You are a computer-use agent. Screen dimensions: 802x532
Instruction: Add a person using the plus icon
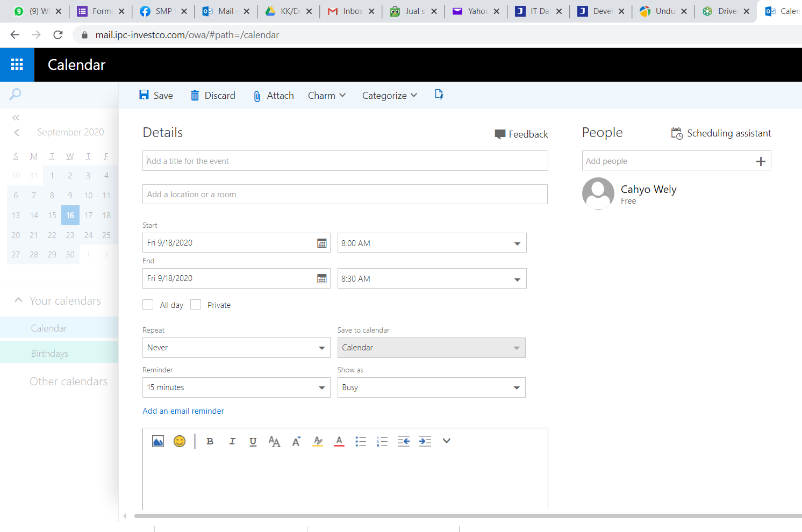(x=761, y=161)
